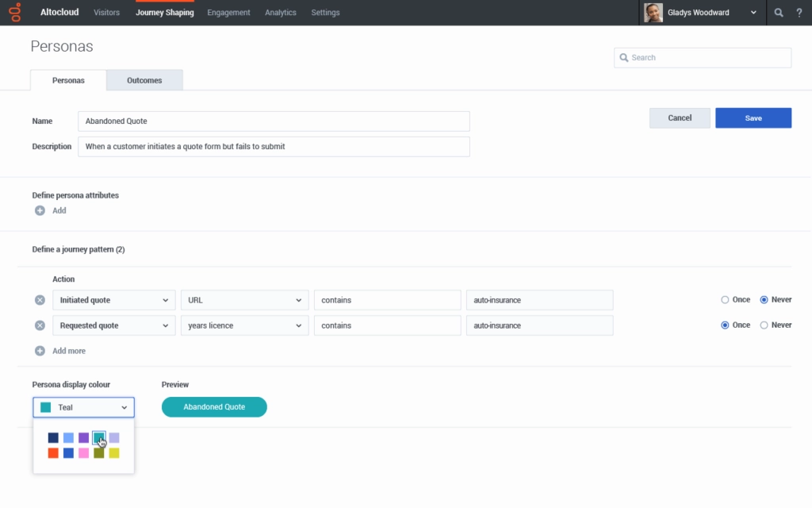Remove the Initiated quote action row

tap(40, 300)
